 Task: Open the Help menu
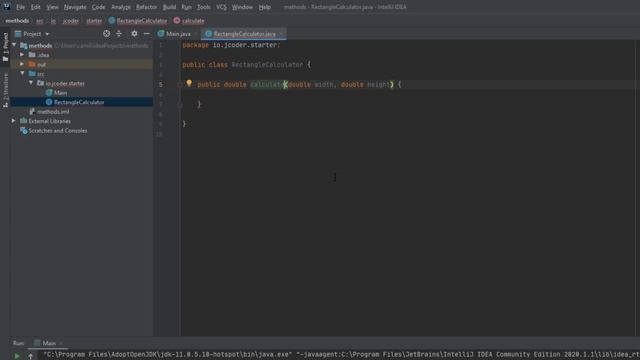264,7
